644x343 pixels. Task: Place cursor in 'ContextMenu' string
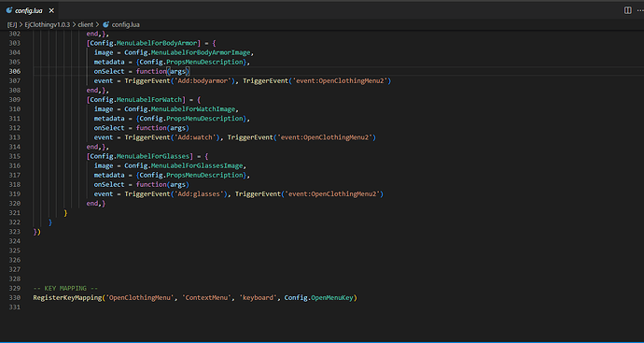click(207, 298)
